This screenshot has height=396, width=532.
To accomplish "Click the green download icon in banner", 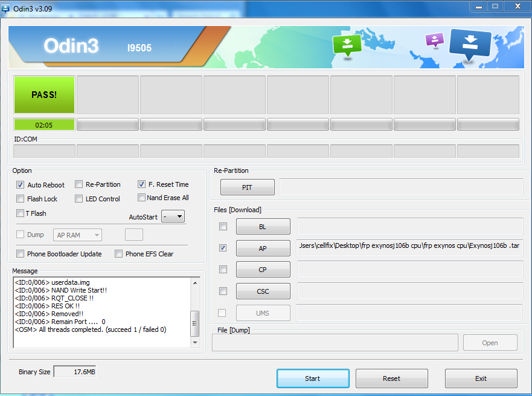I will point(347,45).
